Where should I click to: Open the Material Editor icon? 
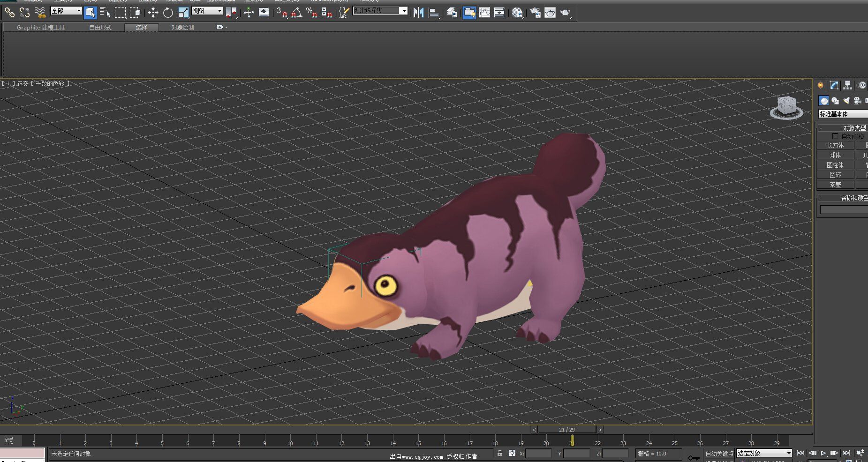517,13
